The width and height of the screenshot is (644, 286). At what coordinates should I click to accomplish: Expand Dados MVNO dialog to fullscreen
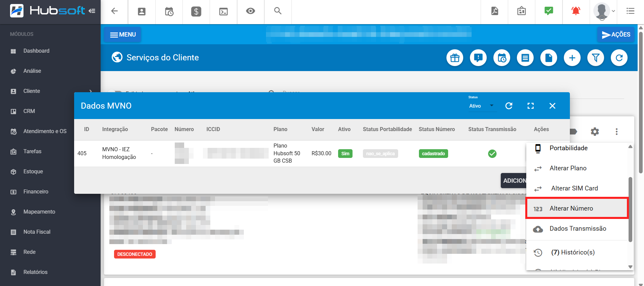530,106
